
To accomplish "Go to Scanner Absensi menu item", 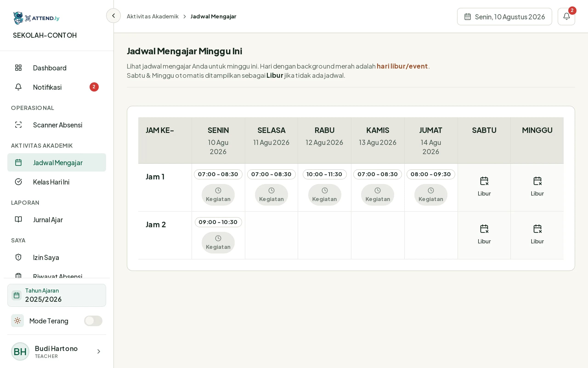I will [57, 125].
